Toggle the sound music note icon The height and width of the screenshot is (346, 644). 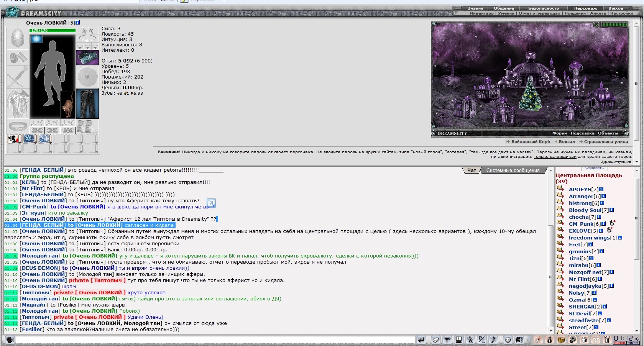493,339
